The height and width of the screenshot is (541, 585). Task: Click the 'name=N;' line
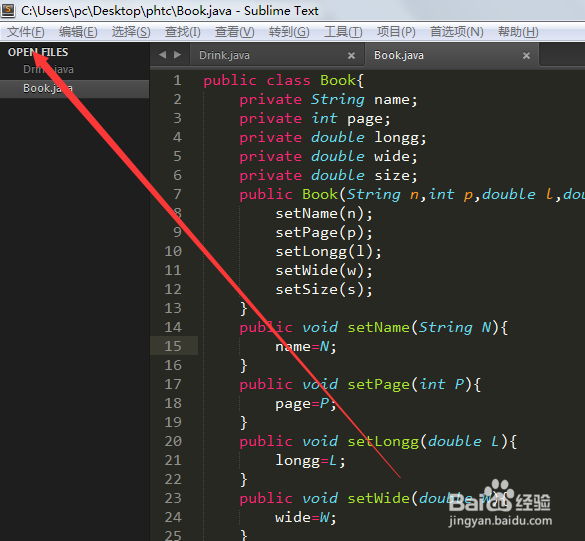pos(306,347)
